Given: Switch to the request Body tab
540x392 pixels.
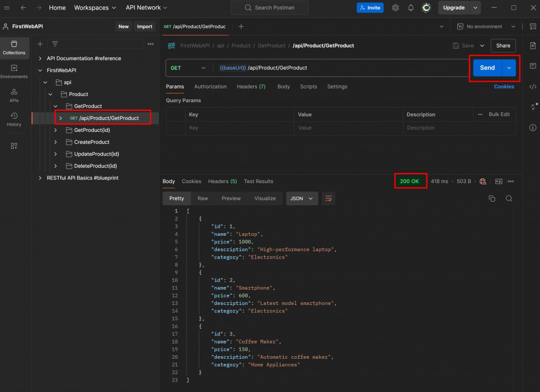Looking at the screenshot, I should click(x=283, y=87).
